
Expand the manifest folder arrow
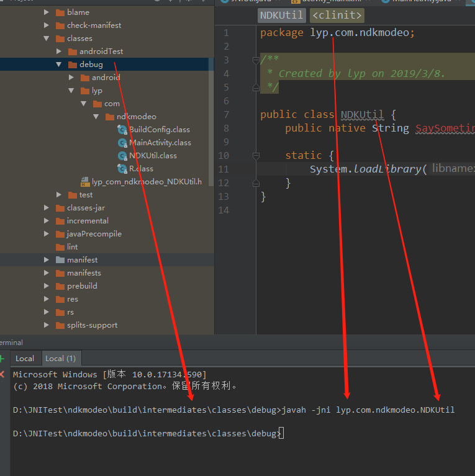[x=47, y=260]
